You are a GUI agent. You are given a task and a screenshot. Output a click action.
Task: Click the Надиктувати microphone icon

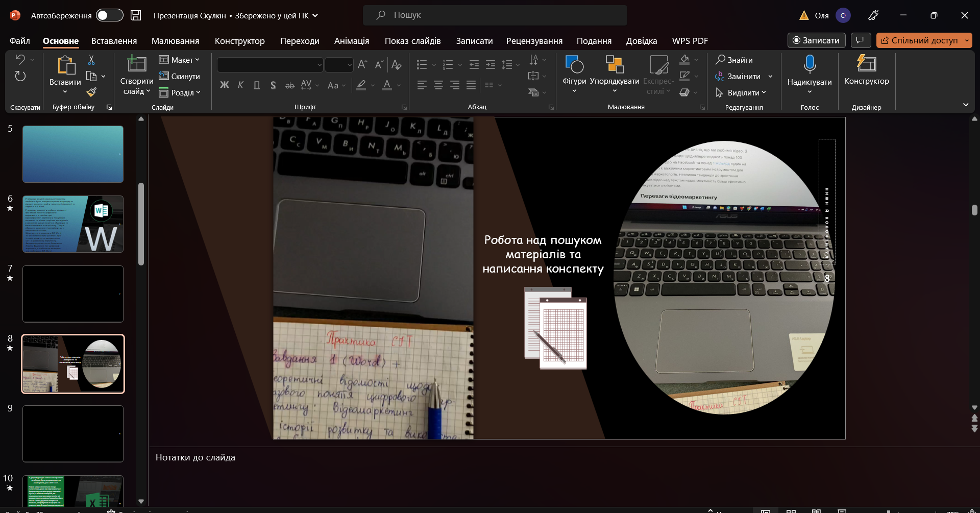coord(810,64)
